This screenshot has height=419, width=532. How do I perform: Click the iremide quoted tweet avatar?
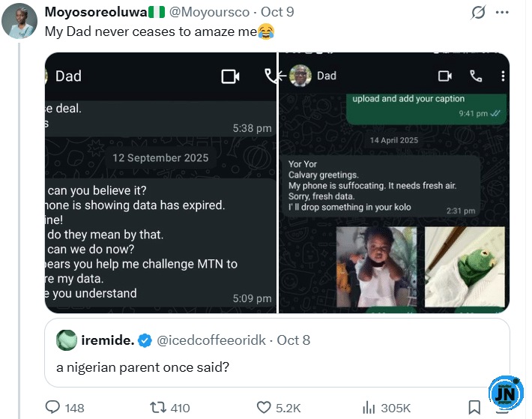pos(67,340)
